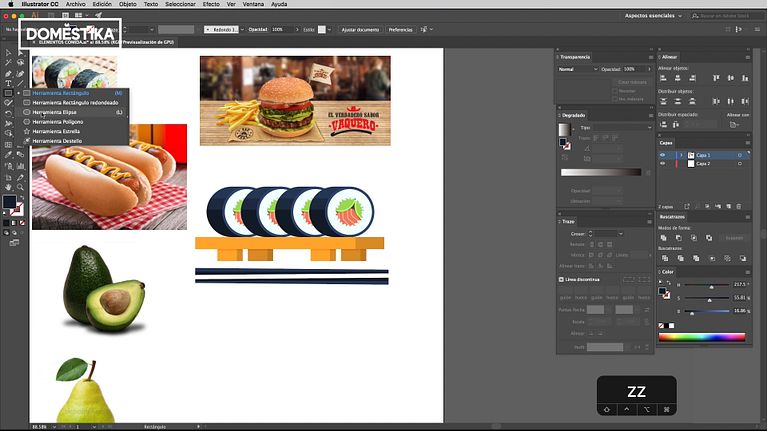Activate the Zoom magnifier tool
The height and width of the screenshot is (431, 767).
[20, 187]
